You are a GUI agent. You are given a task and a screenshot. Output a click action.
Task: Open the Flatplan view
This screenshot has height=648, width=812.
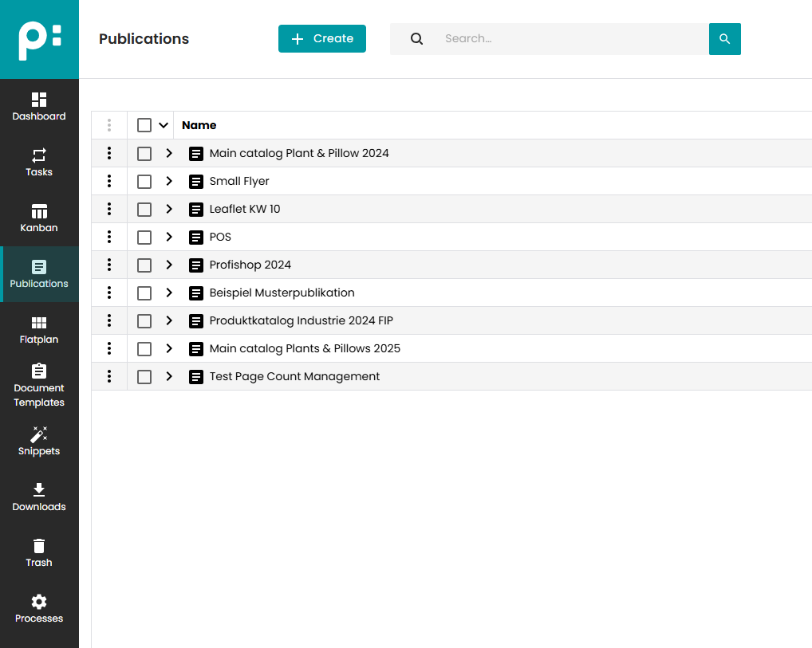(39, 329)
